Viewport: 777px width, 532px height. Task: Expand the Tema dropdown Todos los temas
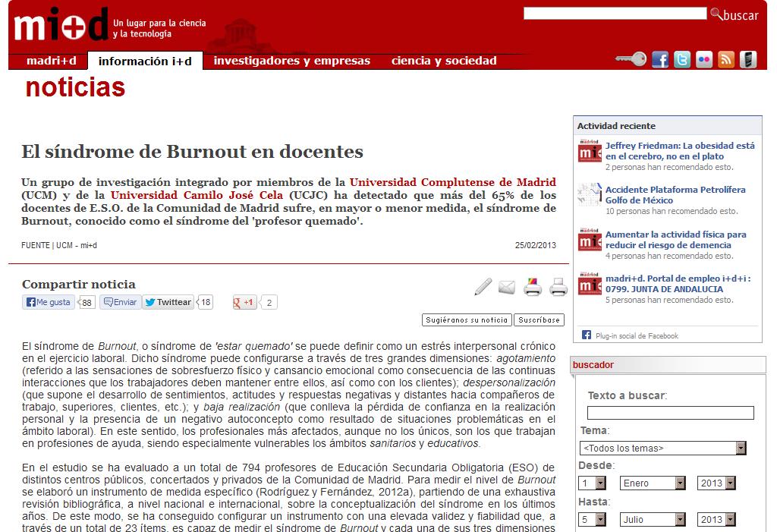coord(662,449)
